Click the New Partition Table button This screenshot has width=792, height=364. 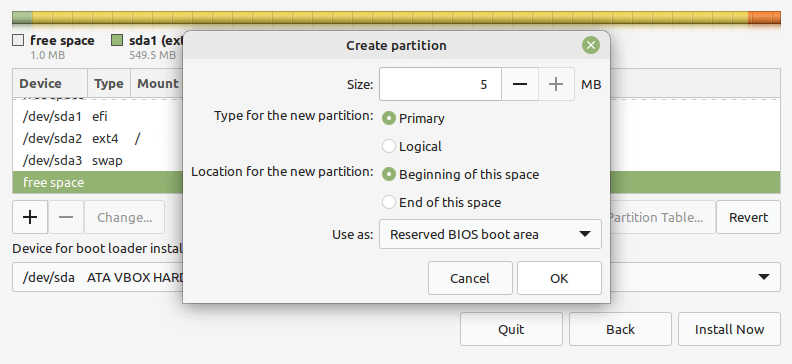662,217
